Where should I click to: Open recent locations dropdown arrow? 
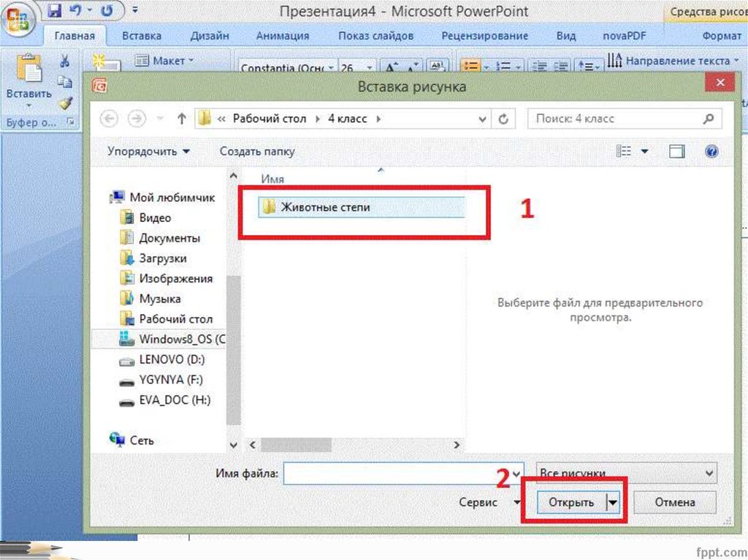click(x=160, y=118)
